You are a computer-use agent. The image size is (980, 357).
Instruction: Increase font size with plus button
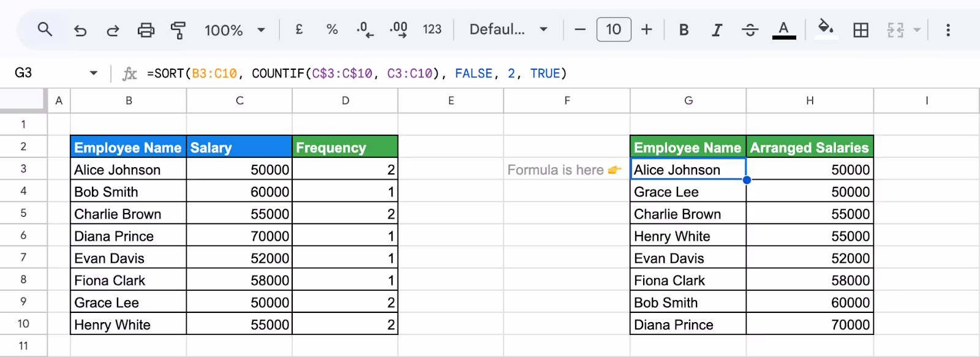coord(647,29)
